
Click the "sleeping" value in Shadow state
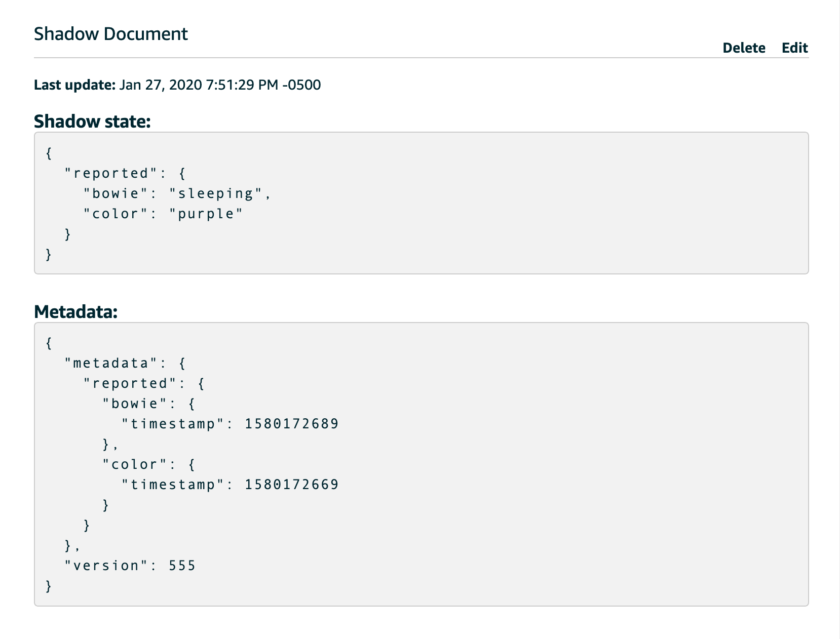point(215,193)
